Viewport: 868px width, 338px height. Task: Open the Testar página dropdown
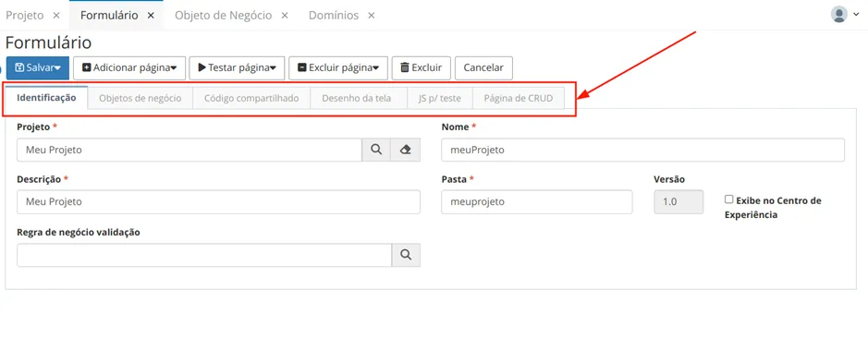pyautogui.click(x=237, y=68)
